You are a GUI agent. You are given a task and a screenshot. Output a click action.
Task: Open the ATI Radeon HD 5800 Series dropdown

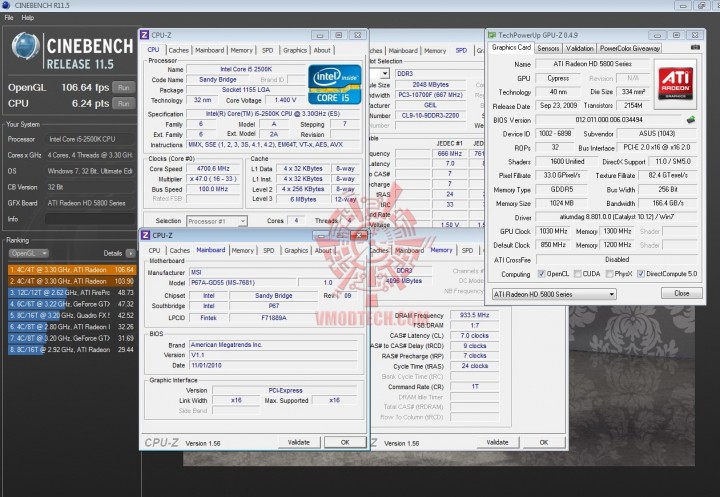click(554, 294)
